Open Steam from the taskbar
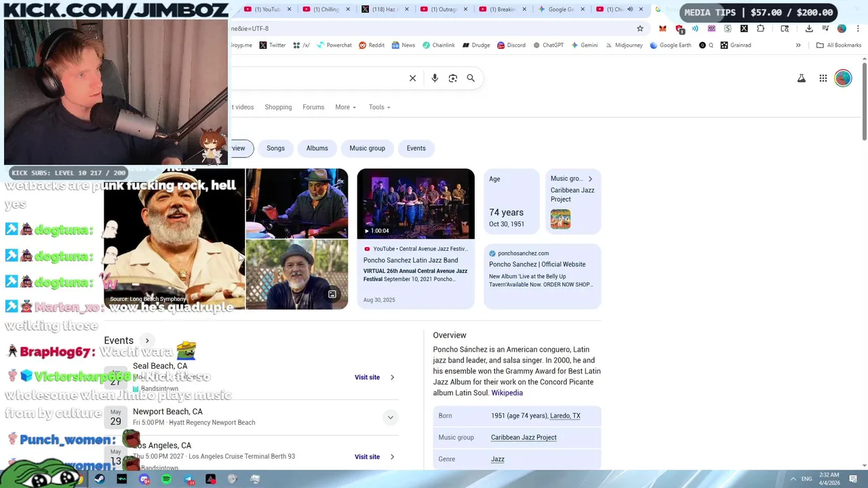The image size is (868, 488). point(100,479)
